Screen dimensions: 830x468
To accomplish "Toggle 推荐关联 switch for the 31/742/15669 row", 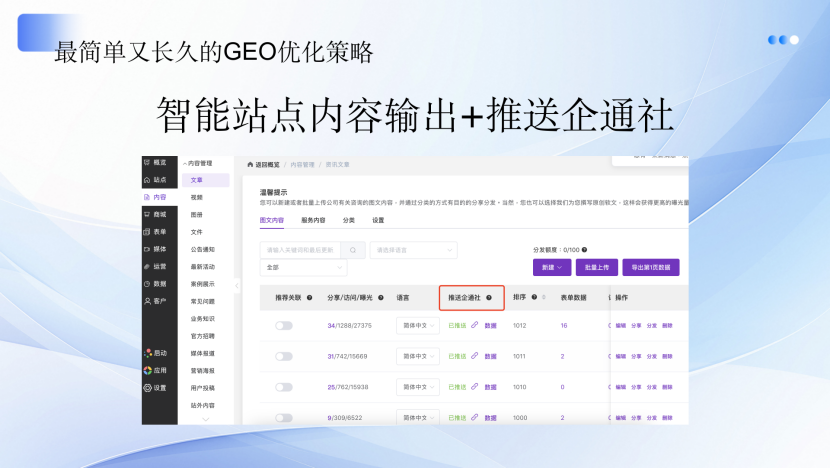I will (284, 357).
